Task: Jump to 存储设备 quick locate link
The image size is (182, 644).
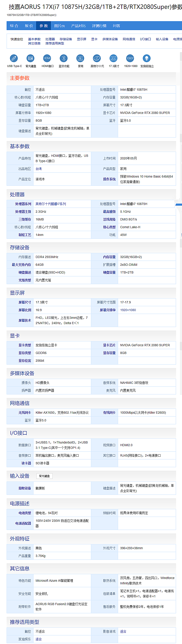Action: tap(66, 39)
